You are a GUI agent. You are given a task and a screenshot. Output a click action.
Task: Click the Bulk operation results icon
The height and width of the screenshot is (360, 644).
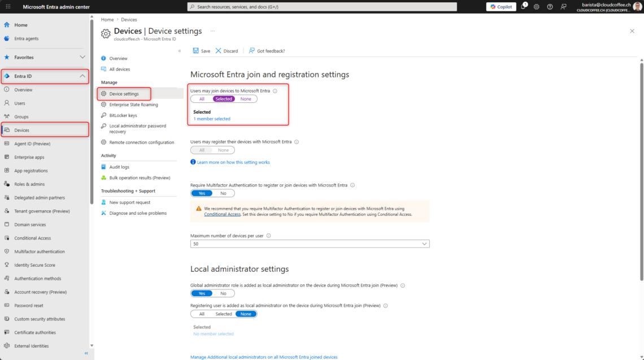click(103, 177)
